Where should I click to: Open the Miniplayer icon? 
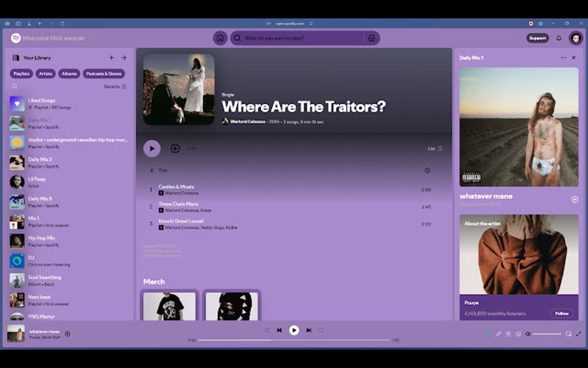[568, 334]
